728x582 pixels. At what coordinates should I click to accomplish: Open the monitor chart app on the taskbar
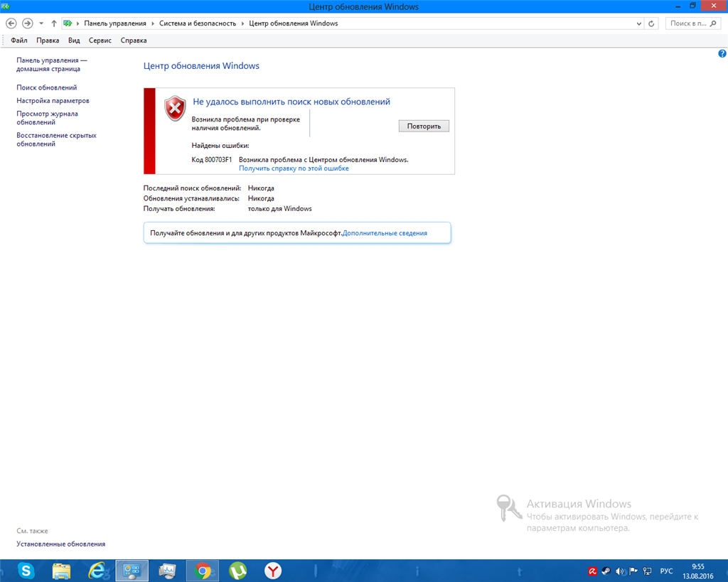(x=167, y=571)
